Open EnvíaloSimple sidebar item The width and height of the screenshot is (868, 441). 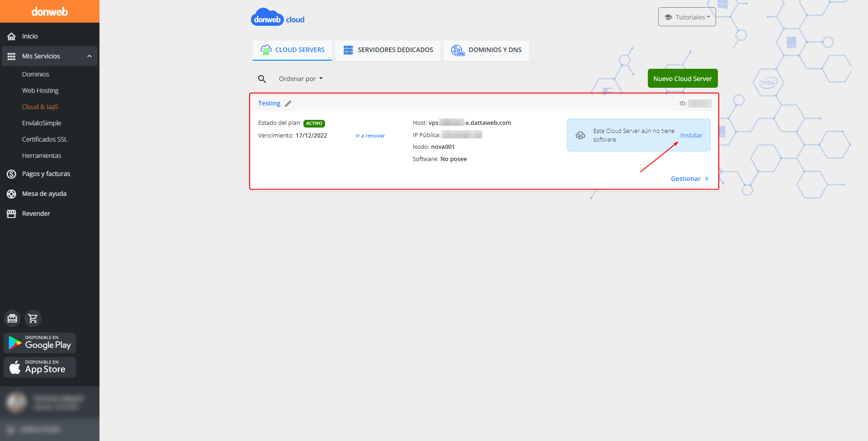(42, 123)
